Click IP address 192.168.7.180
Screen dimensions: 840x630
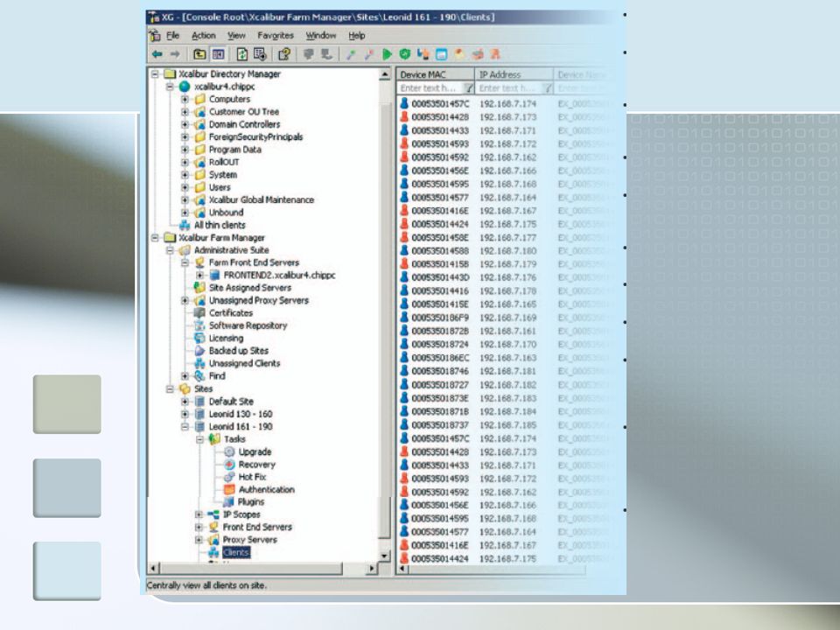(x=507, y=251)
